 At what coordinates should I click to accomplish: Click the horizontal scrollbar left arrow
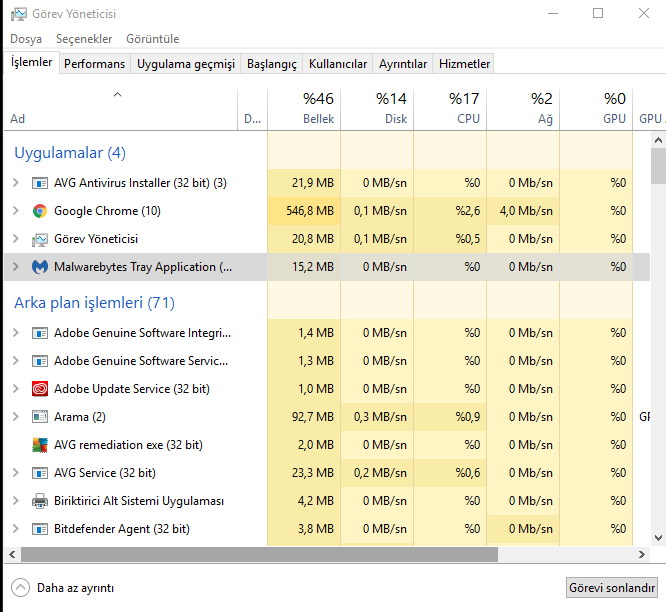click(12, 554)
